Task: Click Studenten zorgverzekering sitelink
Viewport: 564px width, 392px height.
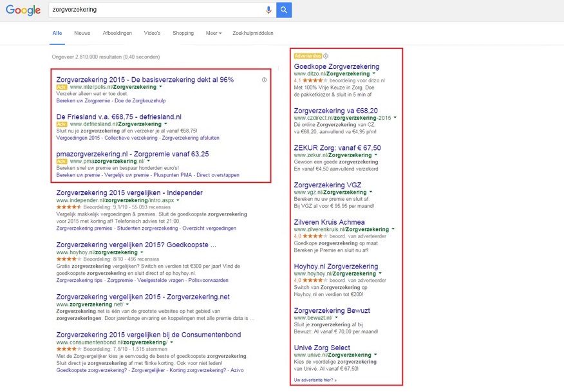Action: pyautogui.click(x=147, y=229)
